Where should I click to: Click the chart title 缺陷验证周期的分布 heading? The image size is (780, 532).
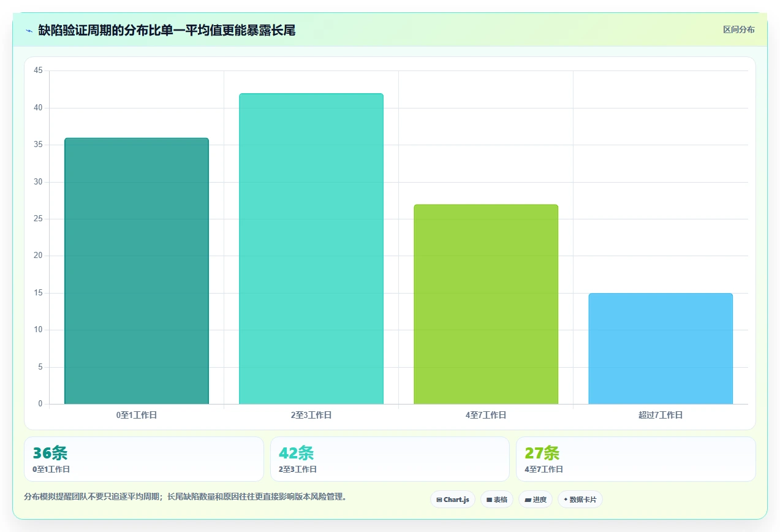[167, 30]
